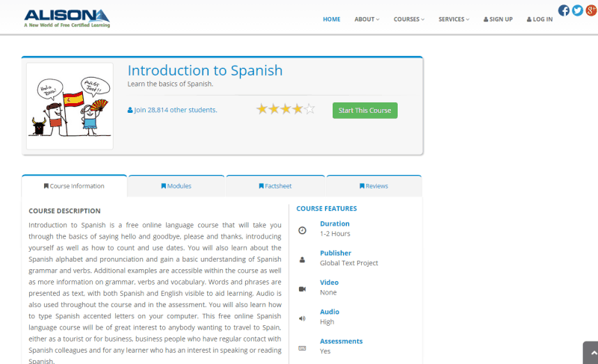598x364 pixels.
Task: Click the camera icon beside Video
Action: tap(302, 289)
